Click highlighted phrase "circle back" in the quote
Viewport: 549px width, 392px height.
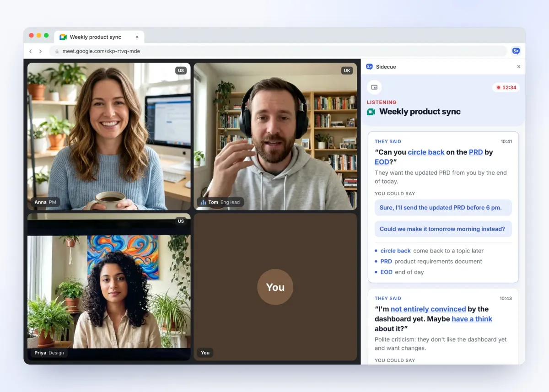[426, 152]
